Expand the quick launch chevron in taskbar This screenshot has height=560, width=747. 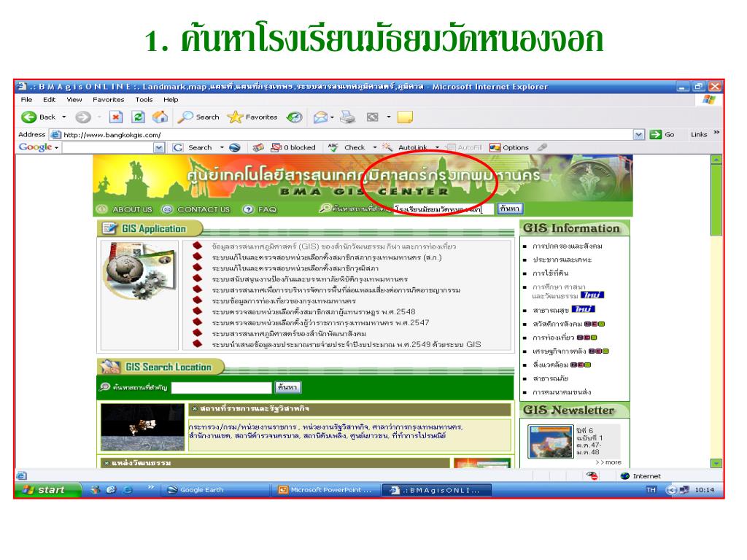point(151,487)
